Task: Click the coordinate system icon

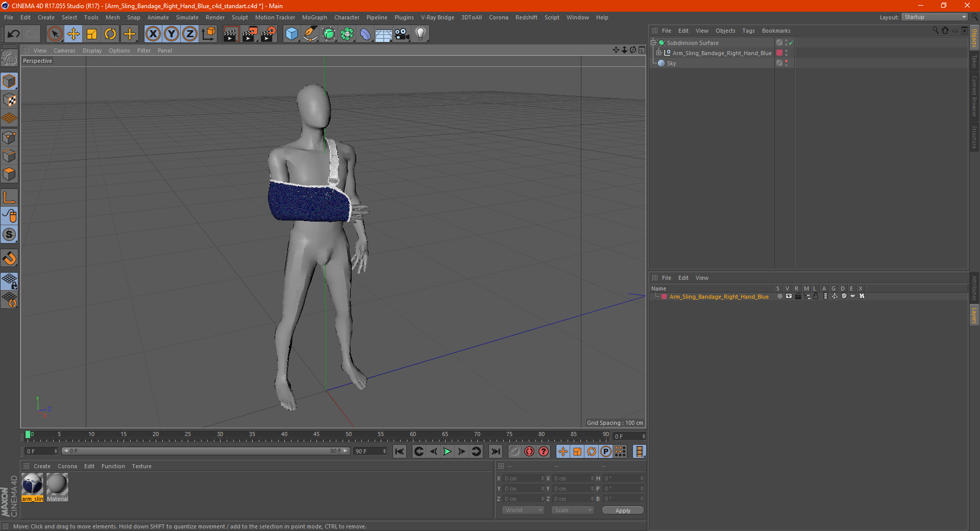Action: pos(208,34)
